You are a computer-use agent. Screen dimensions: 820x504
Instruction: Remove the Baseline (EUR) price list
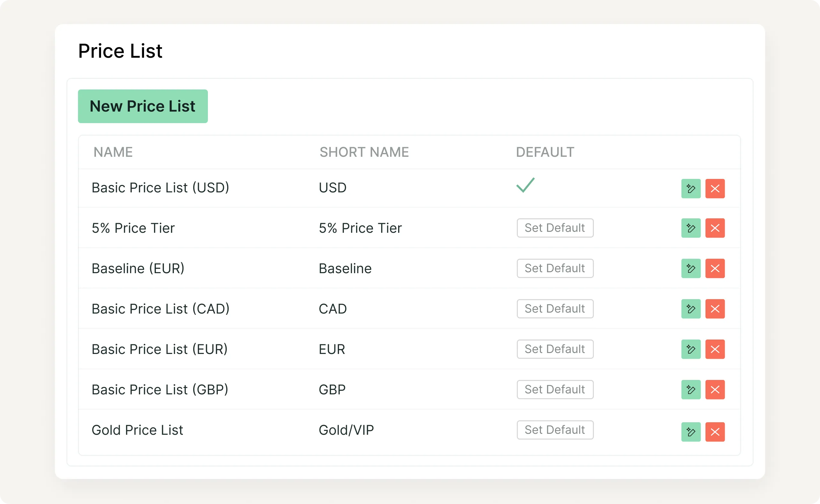tap(715, 268)
